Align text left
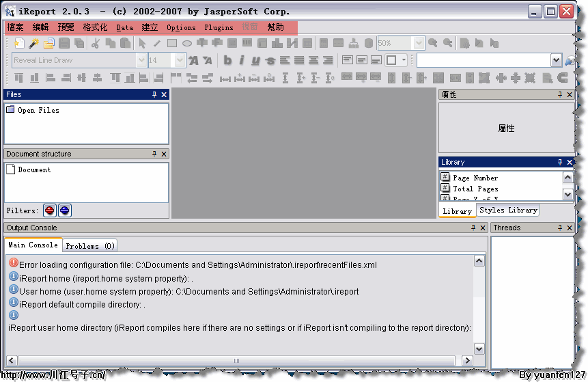Screen dimensions: 588x382 (x=285, y=60)
